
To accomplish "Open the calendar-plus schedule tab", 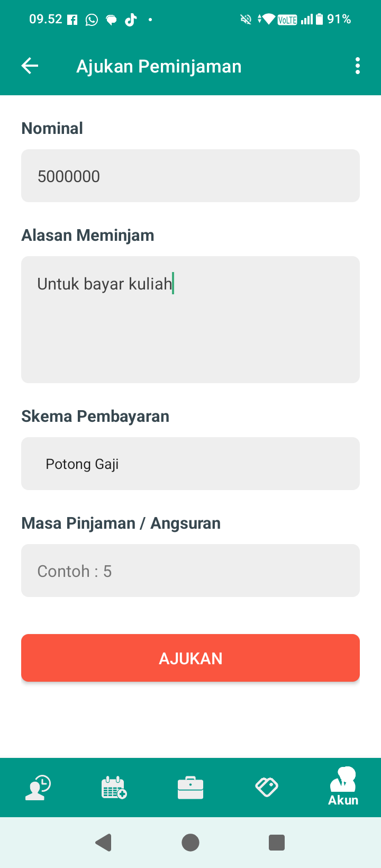I will click(x=114, y=787).
